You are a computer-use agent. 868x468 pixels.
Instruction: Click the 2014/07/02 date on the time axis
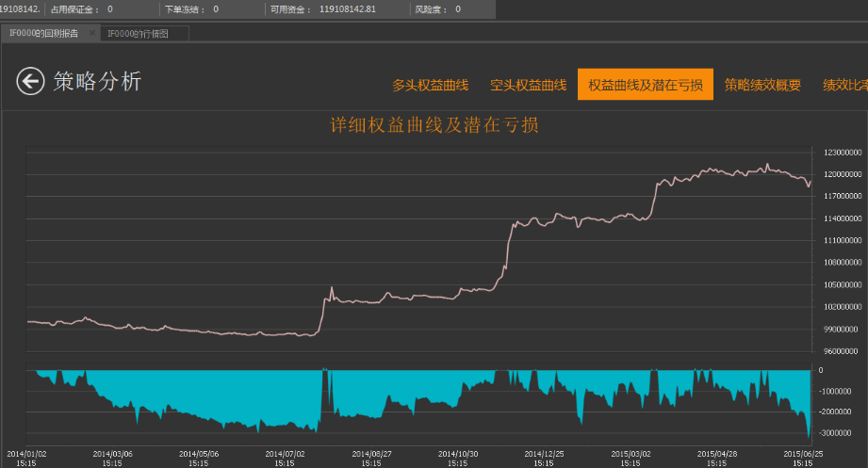click(286, 458)
